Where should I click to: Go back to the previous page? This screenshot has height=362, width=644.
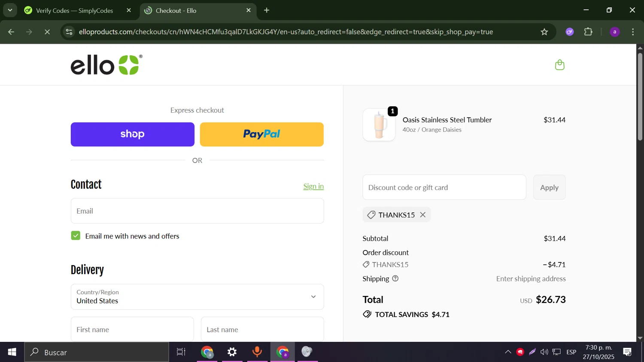click(11, 32)
